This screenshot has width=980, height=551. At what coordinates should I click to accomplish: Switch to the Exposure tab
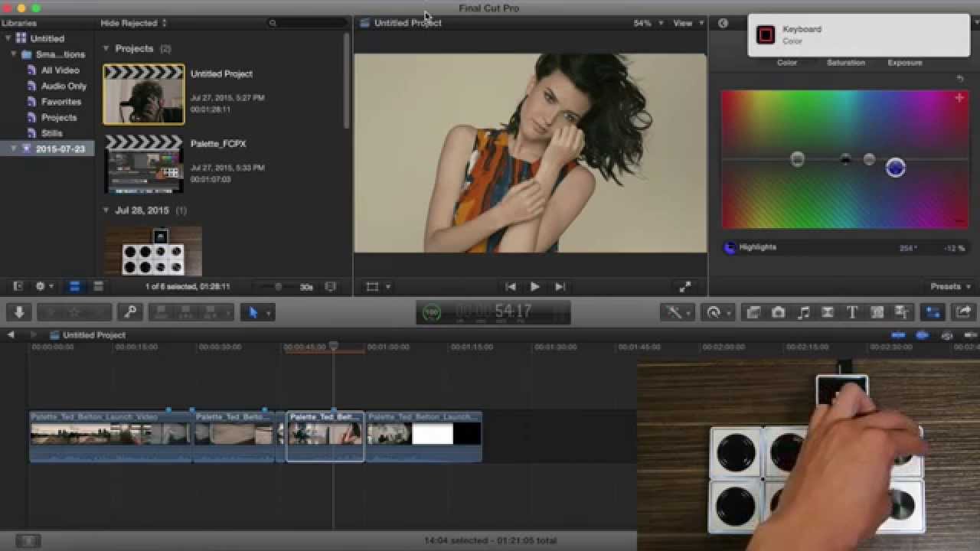coord(905,63)
